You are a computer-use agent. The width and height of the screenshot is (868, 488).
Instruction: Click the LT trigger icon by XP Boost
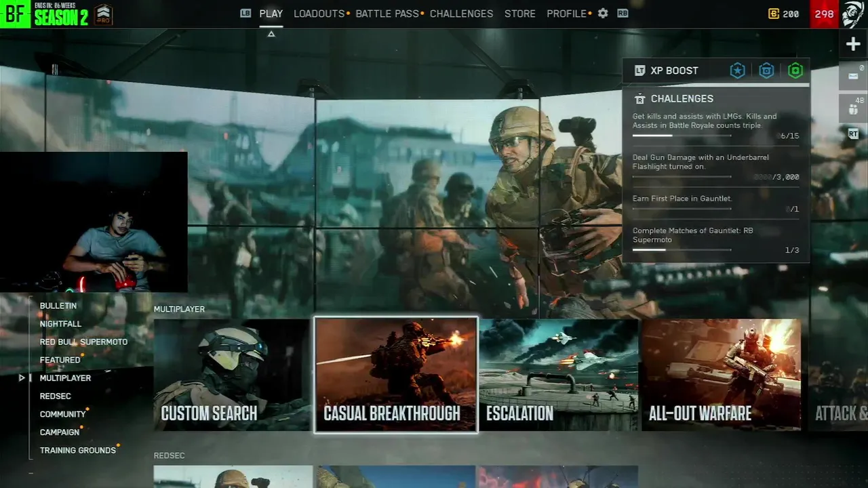[x=639, y=70]
